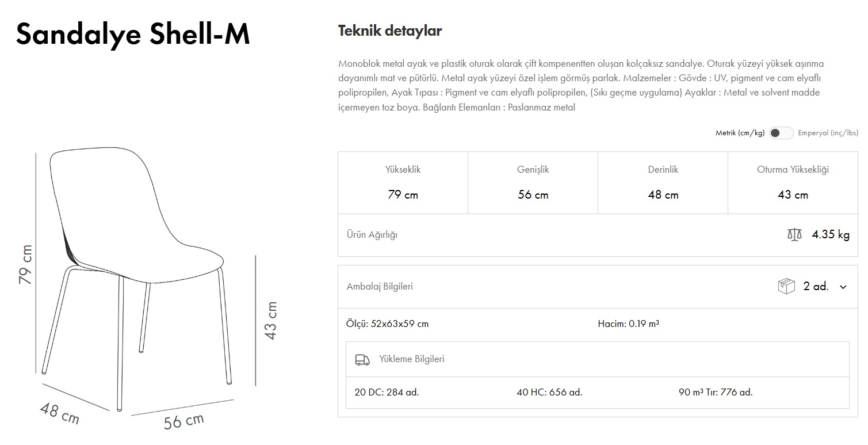Click the 56 cm width dimension label
Viewport: 868px width, 445px height.
point(184,421)
